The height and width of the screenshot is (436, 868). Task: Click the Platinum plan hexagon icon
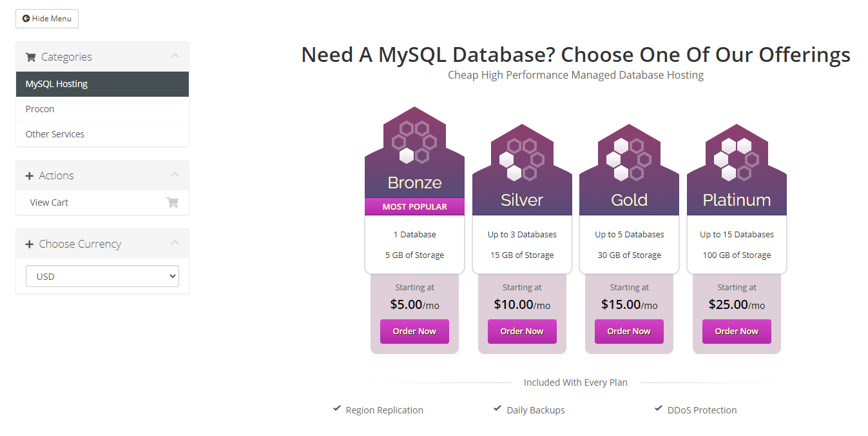coord(737,159)
